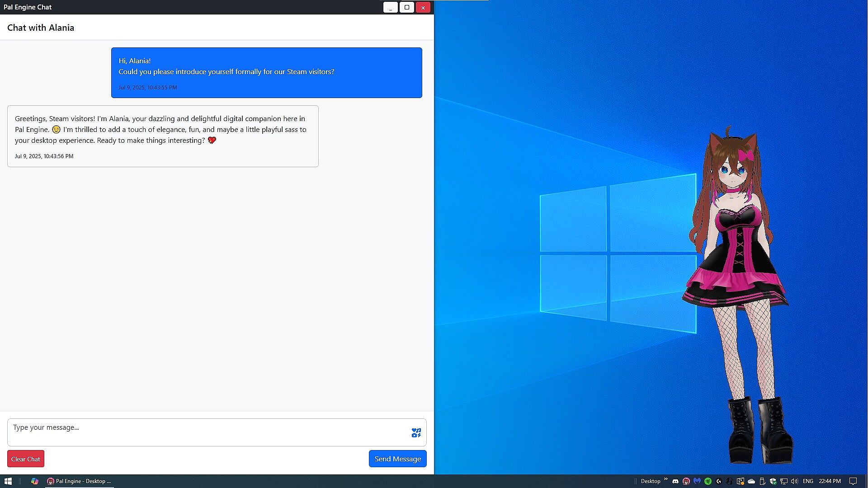
Task: Click Send Message button
Action: point(397,459)
